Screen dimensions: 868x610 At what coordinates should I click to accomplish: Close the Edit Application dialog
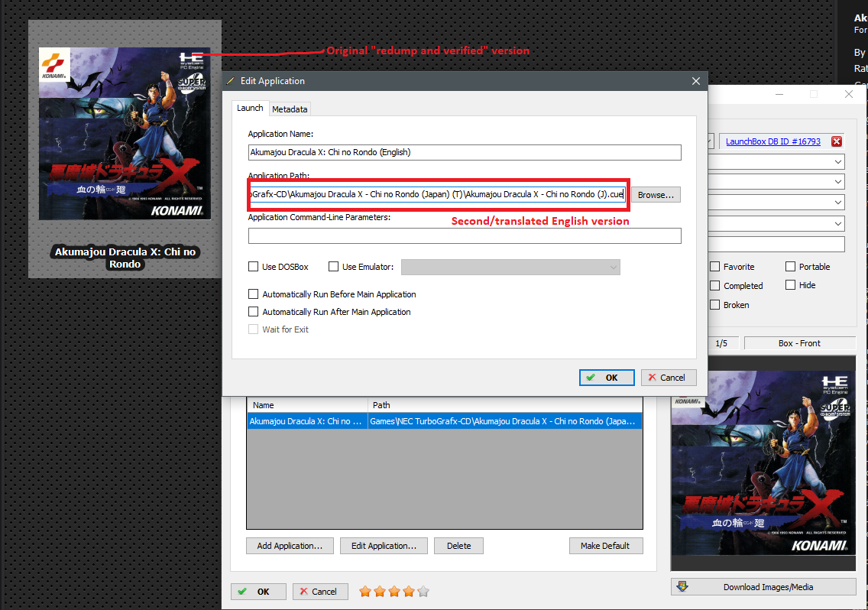click(696, 81)
